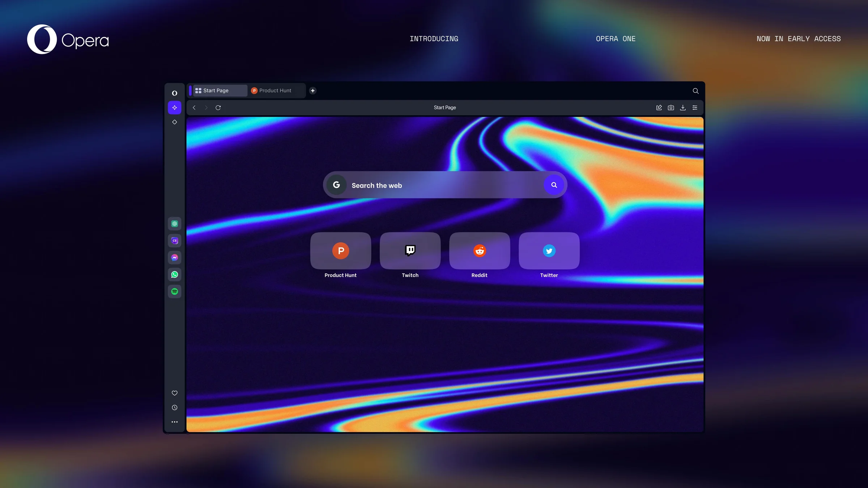Viewport: 868px width, 488px height.
Task: Click the edit/pinboard icon in address bar
Action: pos(659,108)
